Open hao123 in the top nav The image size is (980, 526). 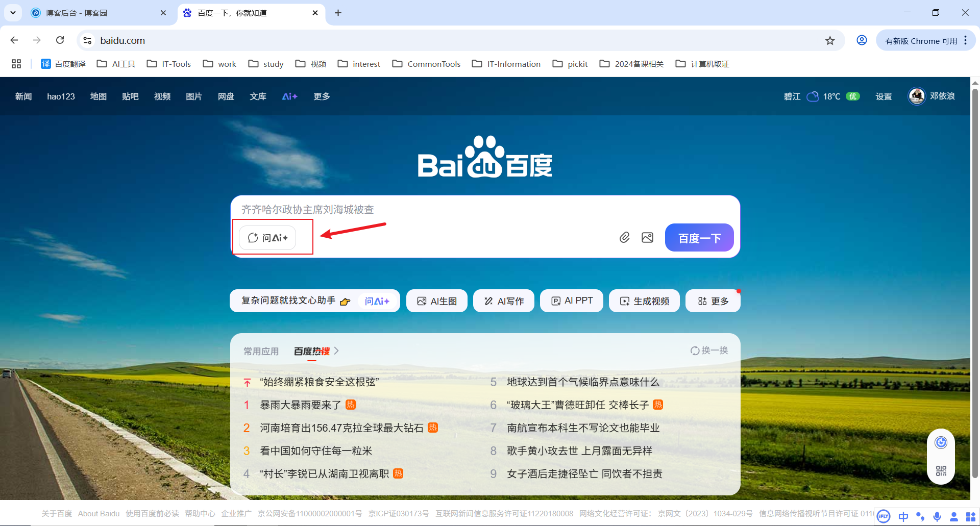(x=61, y=96)
